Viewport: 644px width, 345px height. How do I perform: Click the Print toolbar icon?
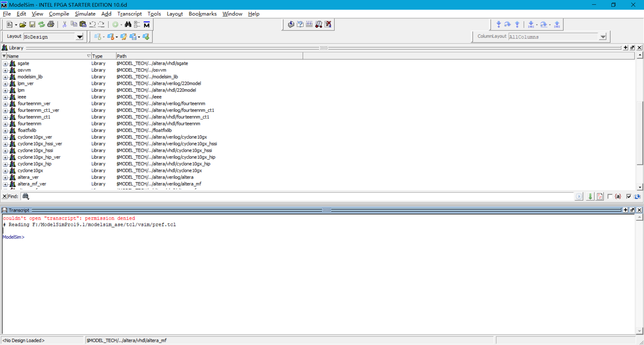[x=51, y=24]
